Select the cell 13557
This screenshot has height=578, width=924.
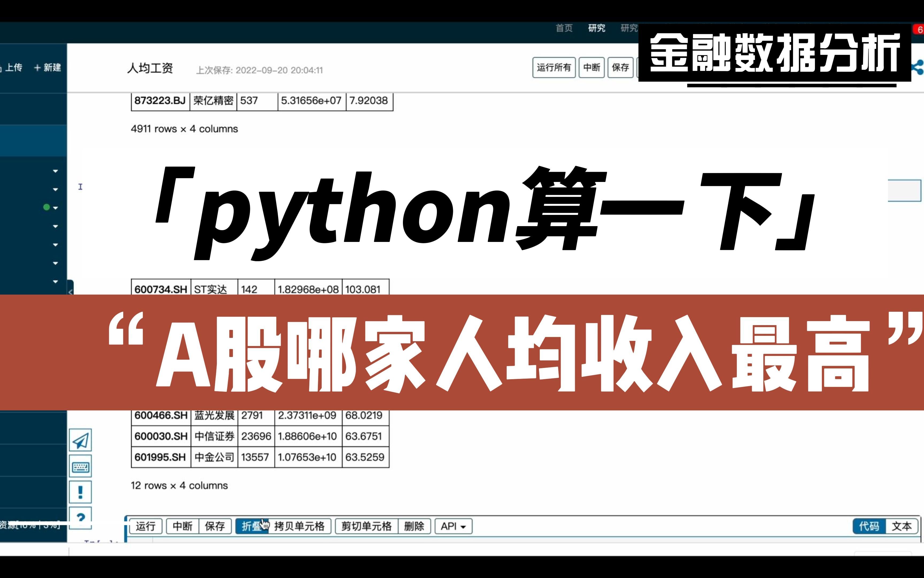[256, 457]
